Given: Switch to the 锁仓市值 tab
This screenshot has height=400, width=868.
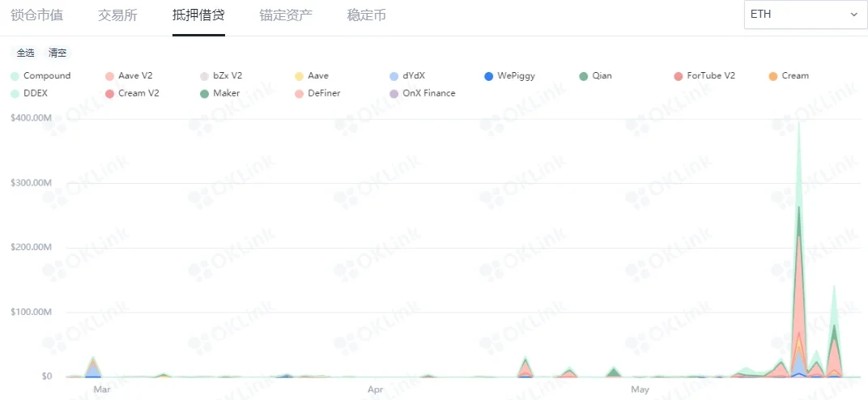Looking at the screenshot, I should click(37, 15).
